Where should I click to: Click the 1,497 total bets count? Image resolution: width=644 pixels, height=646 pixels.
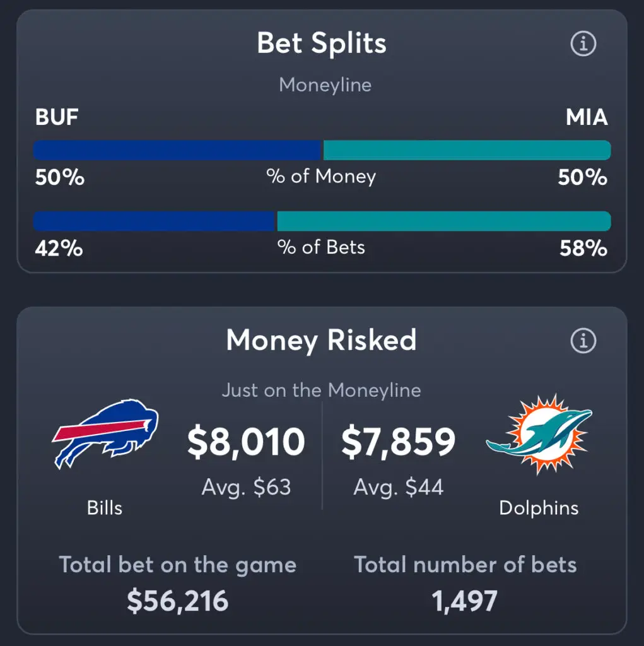(x=465, y=601)
